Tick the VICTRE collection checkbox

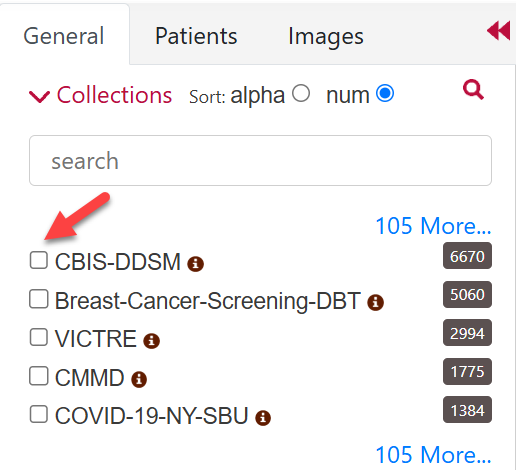(x=39, y=337)
